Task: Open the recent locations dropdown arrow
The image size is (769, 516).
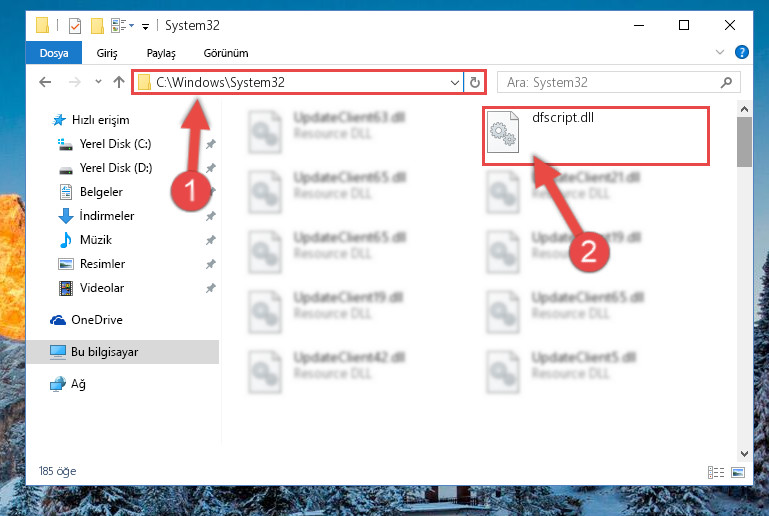Action: [x=98, y=82]
